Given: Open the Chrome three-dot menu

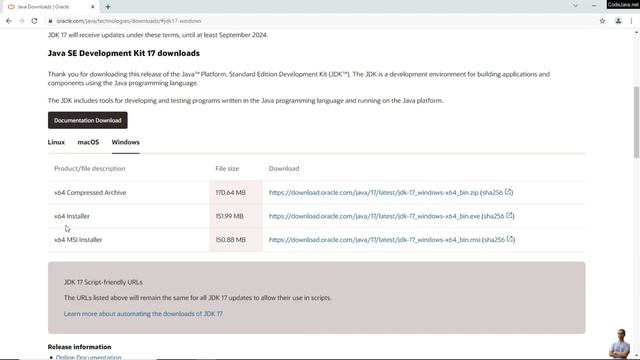Looking at the screenshot, I should point(631,21).
